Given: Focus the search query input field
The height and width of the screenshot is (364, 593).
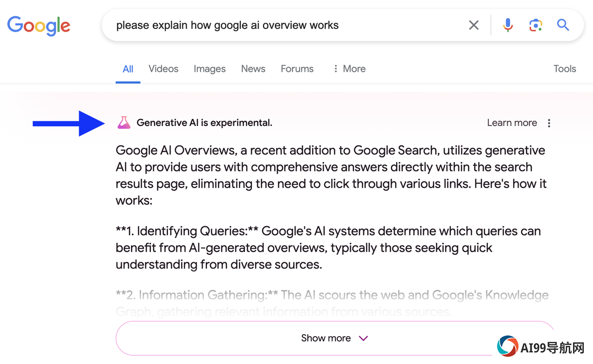Looking at the screenshot, I should point(287,25).
